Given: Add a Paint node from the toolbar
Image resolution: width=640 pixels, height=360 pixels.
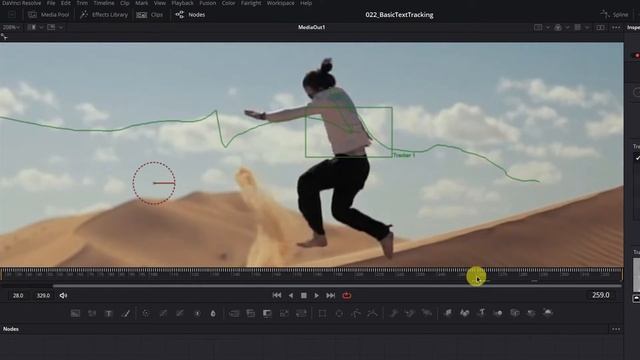Looking at the screenshot, I should [125, 313].
